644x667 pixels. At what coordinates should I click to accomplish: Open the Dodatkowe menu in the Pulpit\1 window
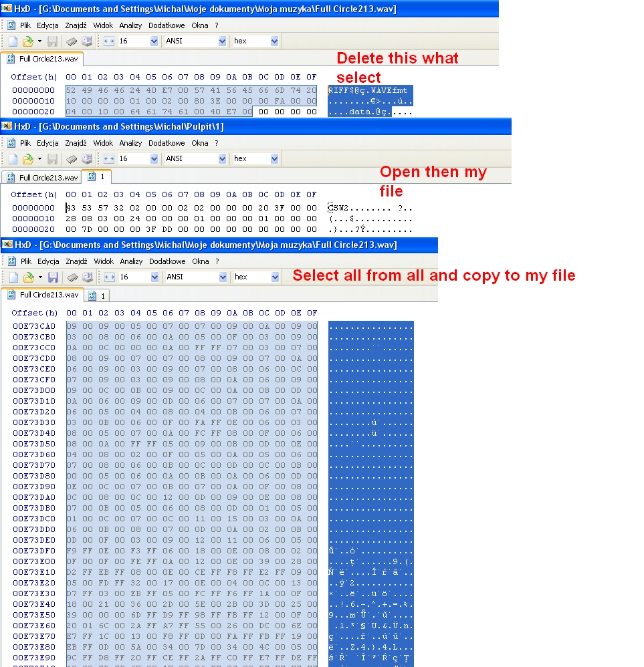(167, 143)
